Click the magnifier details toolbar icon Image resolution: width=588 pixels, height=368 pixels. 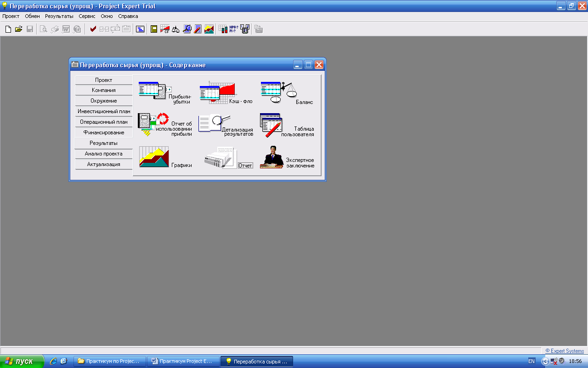pyautogui.click(x=187, y=29)
